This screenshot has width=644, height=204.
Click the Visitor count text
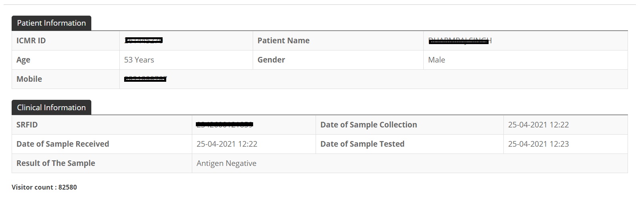pos(44,187)
